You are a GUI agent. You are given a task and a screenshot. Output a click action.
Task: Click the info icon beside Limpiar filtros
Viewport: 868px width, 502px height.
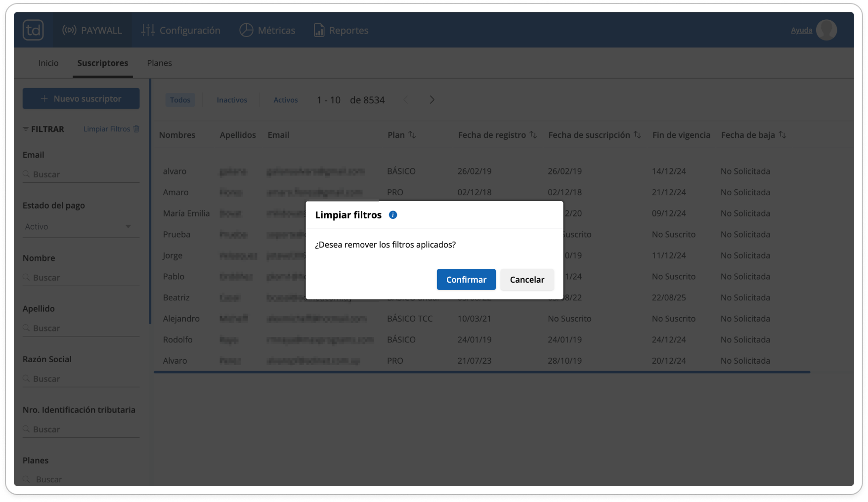pyautogui.click(x=393, y=215)
